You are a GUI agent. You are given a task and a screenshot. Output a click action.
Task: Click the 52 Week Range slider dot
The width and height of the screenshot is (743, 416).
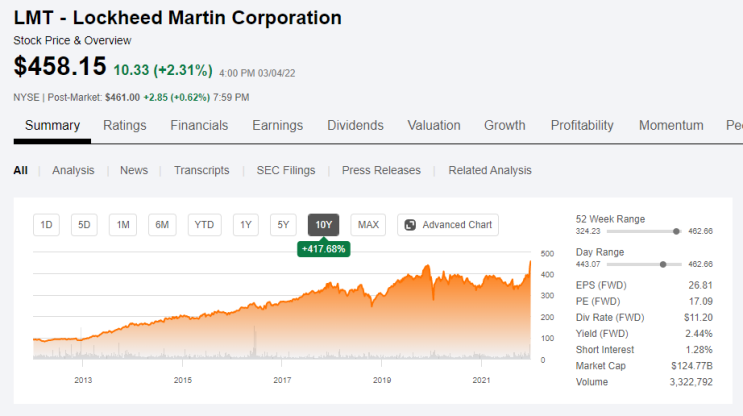[x=676, y=231]
